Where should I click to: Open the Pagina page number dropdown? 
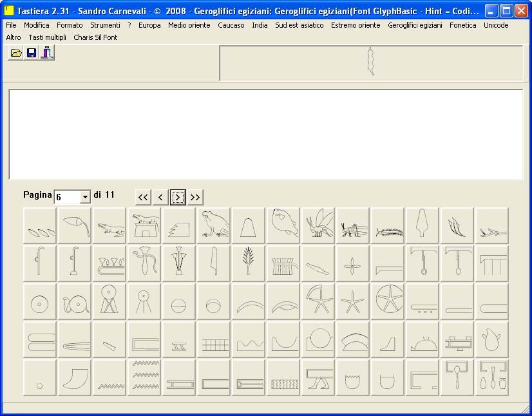(x=85, y=197)
